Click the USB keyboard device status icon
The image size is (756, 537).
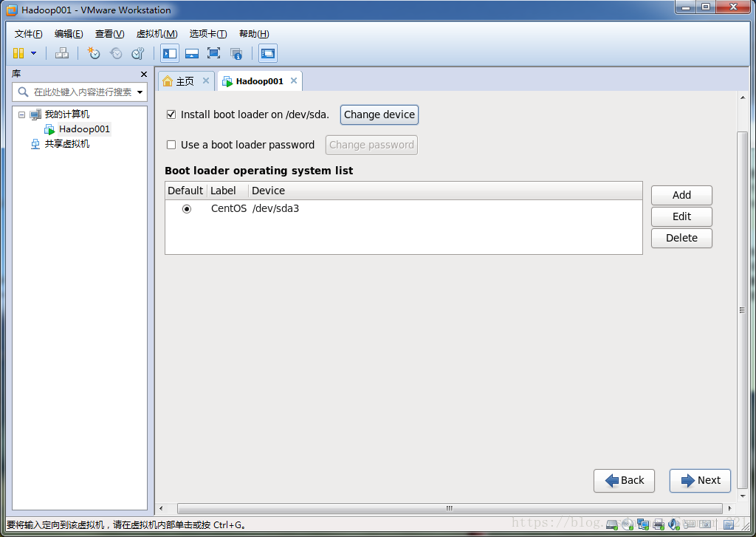coord(690,524)
